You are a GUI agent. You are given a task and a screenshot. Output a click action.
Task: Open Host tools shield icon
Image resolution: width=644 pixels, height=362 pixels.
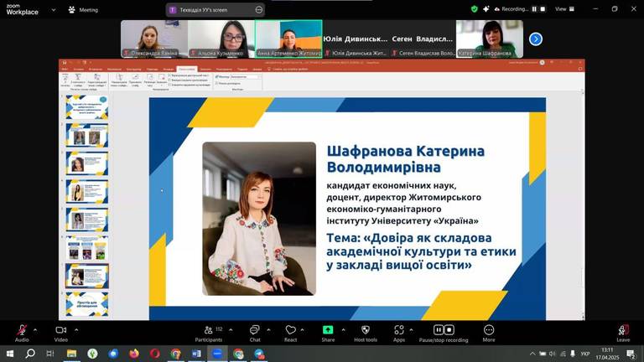click(x=366, y=330)
